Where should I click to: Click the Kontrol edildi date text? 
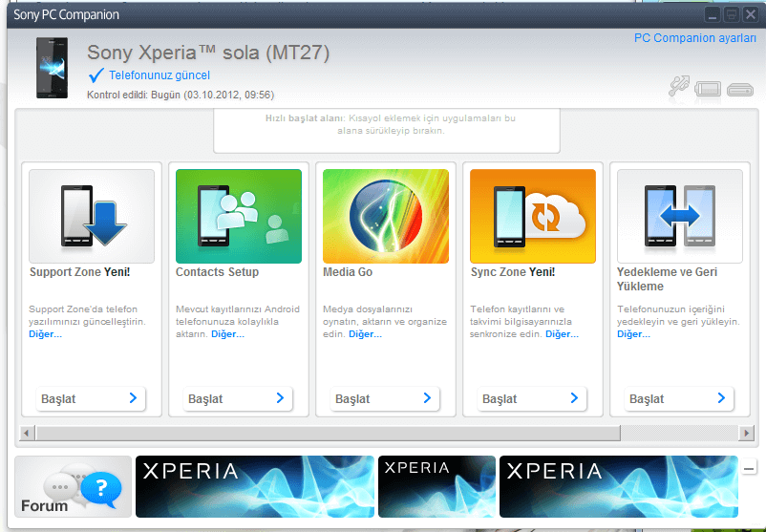181,95
